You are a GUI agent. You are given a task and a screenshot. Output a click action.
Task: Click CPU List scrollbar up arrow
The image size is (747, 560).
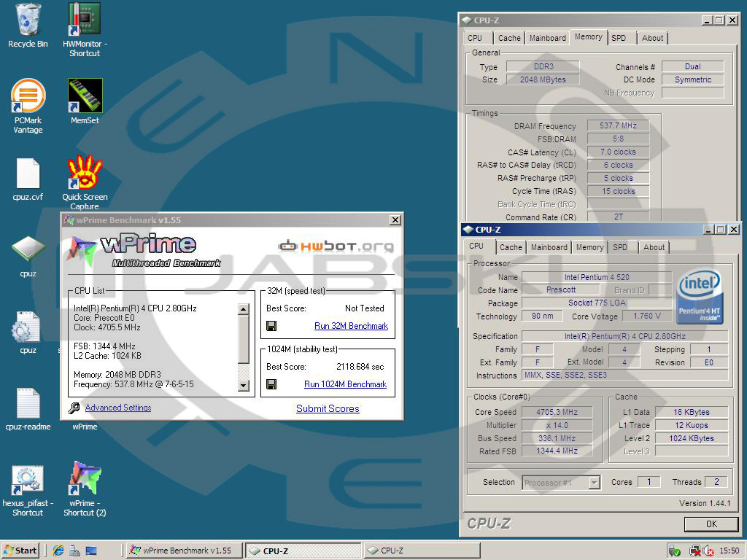coord(244,309)
